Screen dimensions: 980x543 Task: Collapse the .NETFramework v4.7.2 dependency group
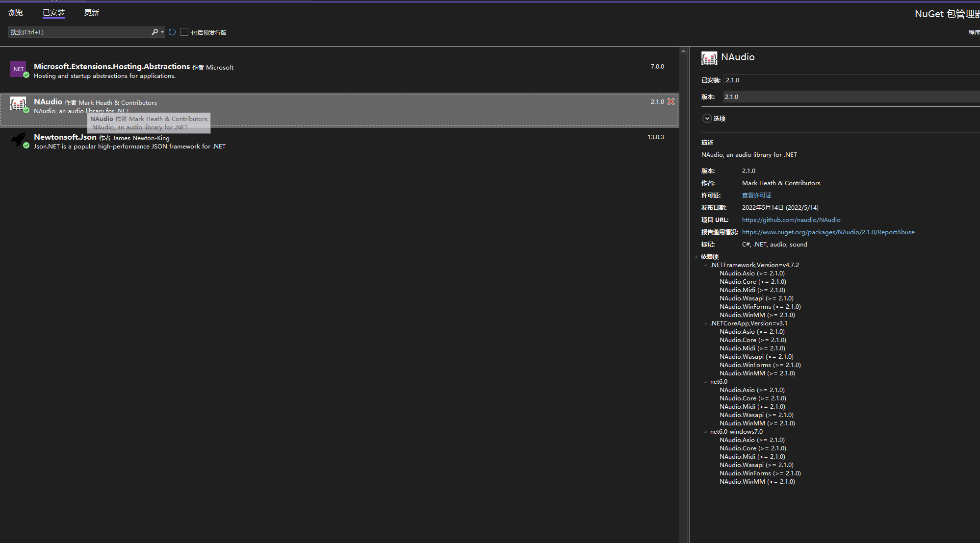tap(706, 265)
